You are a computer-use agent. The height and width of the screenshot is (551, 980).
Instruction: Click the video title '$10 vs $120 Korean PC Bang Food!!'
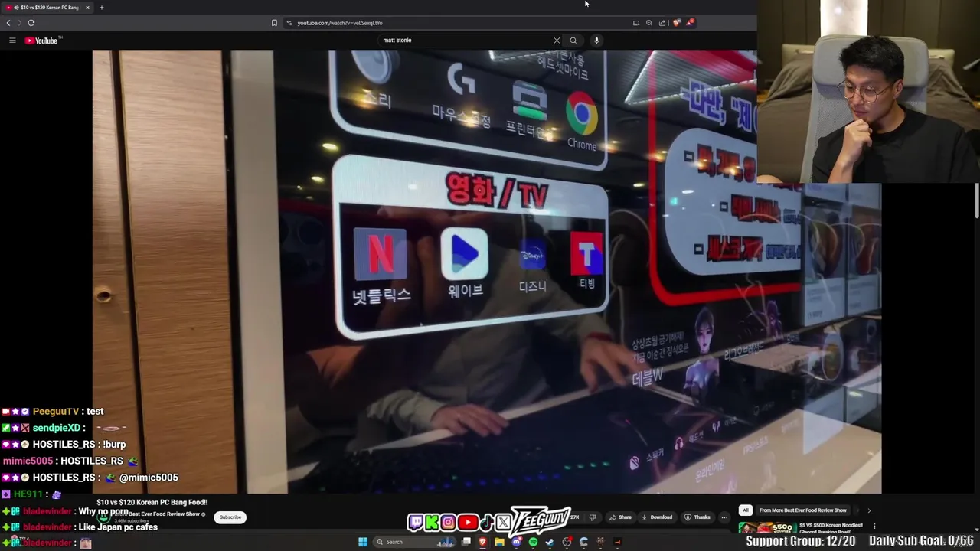152,503
